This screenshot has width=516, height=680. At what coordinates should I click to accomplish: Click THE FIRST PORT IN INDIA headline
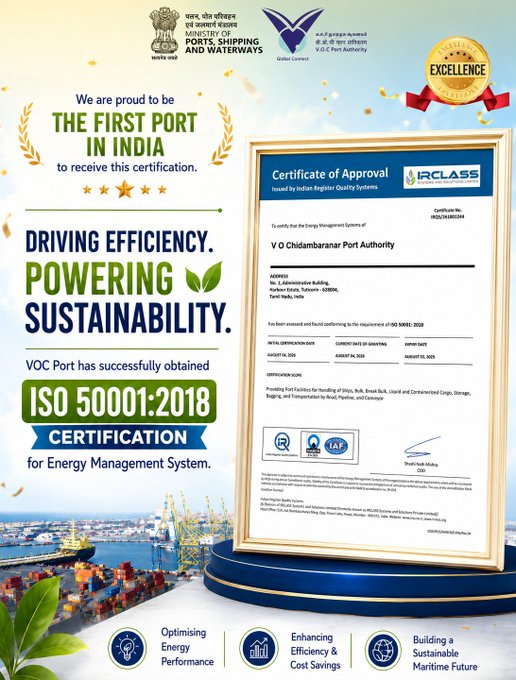[x=124, y=134]
